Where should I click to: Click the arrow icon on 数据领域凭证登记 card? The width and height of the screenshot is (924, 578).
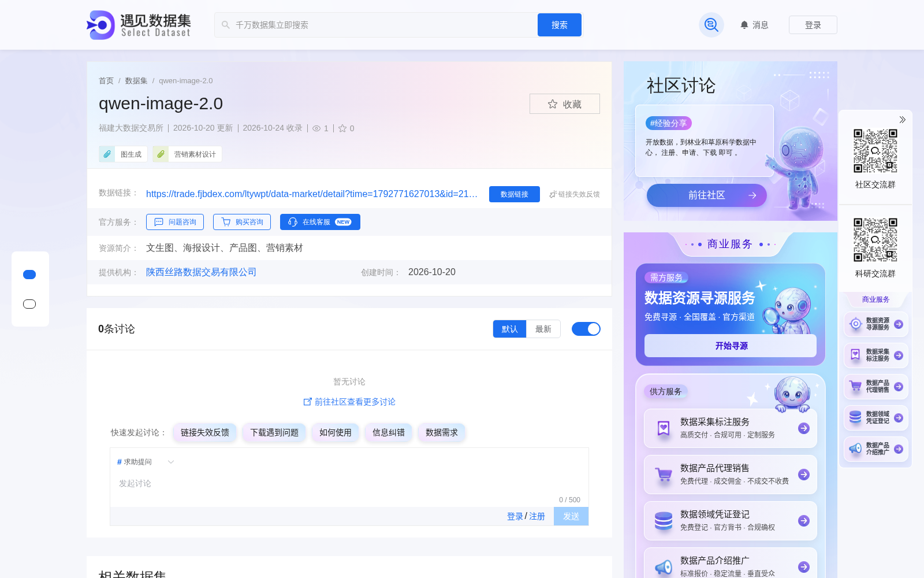coord(804,521)
